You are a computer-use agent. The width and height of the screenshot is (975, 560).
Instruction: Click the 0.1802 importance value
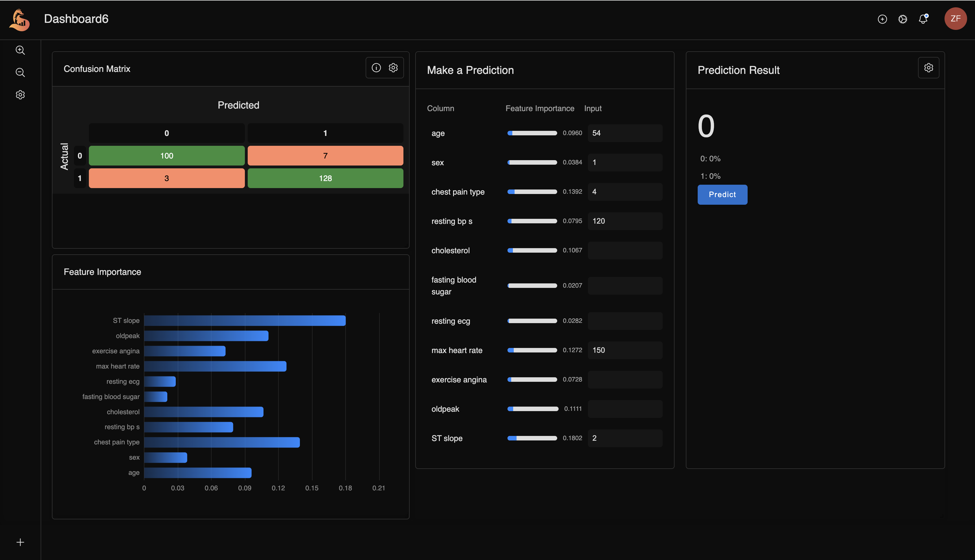coord(572,438)
